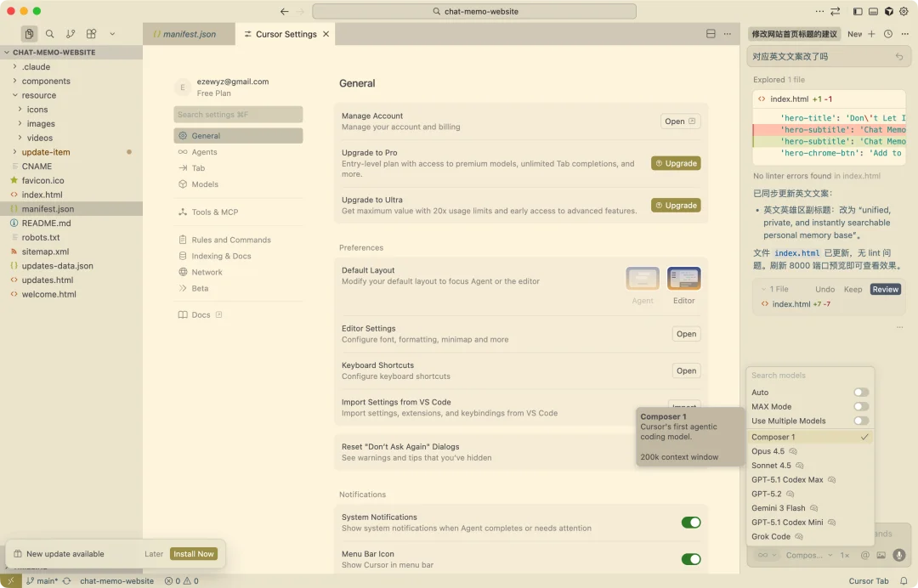The width and height of the screenshot is (918, 588).
Task: Switch to the manifest.json tab
Action: pos(189,35)
